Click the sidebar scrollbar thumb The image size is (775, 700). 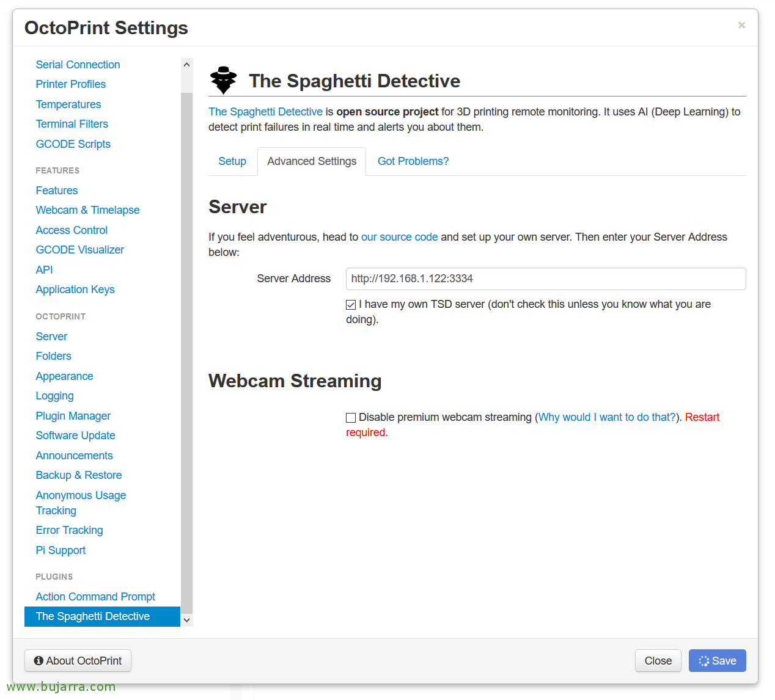pos(187,353)
